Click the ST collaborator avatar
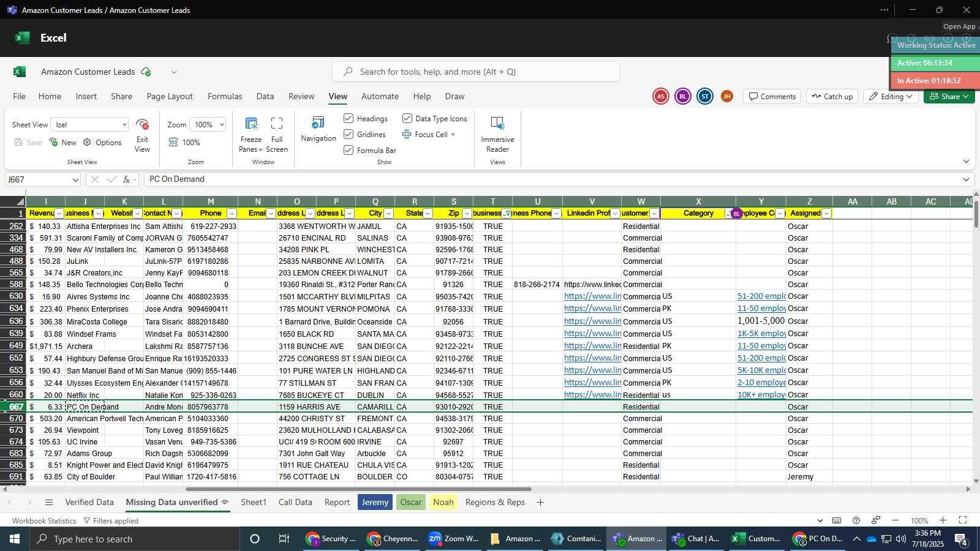Image resolution: width=980 pixels, height=551 pixels. point(705,96)
